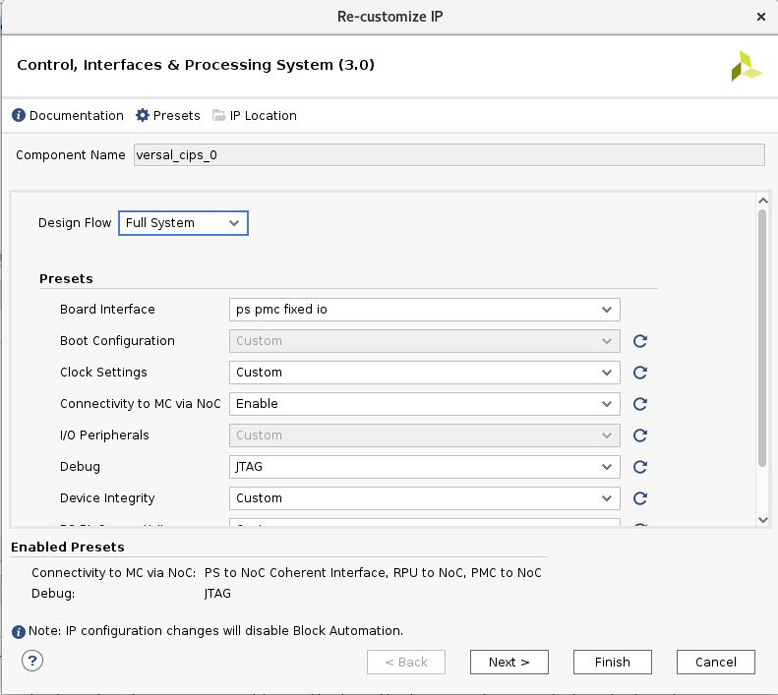778x695 pixels.
Task: Open the Presets menu item
Action: 168,115
